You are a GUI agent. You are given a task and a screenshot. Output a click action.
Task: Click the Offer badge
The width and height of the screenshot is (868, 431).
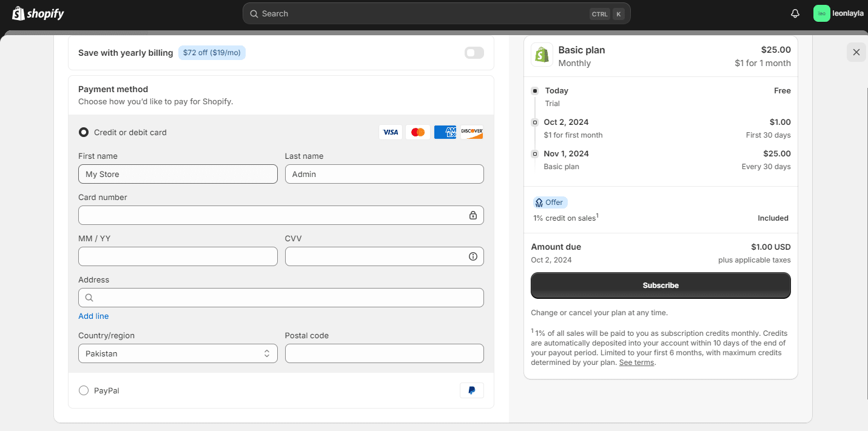tap(550, 202)
